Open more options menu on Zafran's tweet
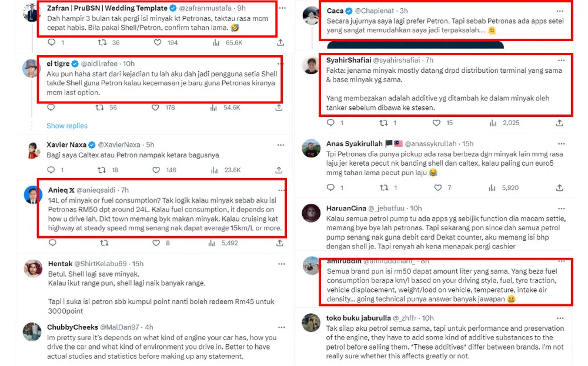The image size is (588, 366). point(282,8)
